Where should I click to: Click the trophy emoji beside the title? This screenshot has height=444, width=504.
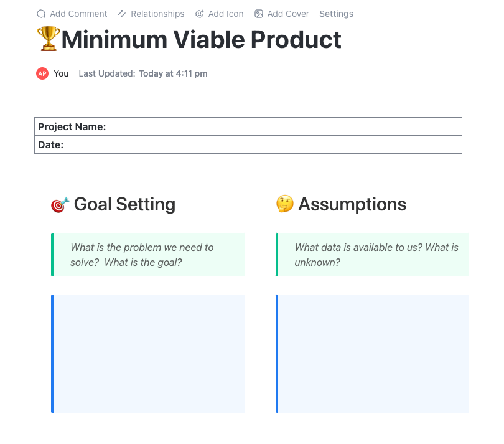(x=48, y=40)
